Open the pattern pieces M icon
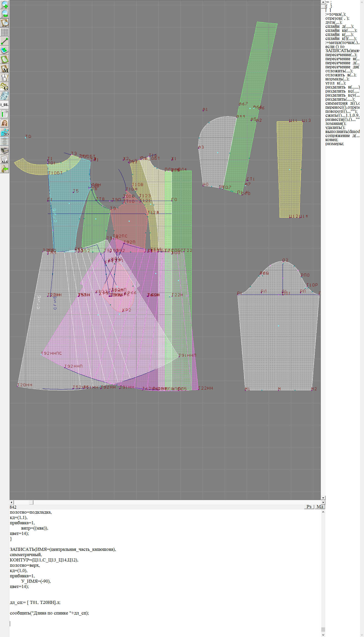The height and width of the screenshot is (637, 364). point(5,69)
